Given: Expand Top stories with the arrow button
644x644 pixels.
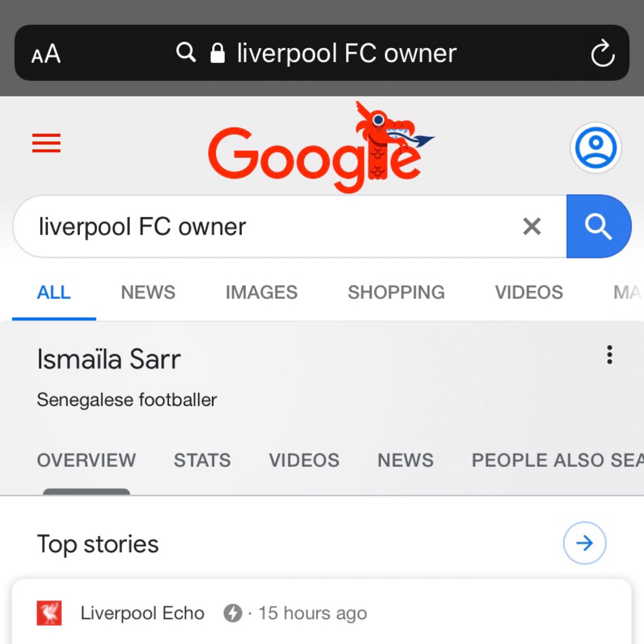Looking at the screenshot, I should [x=584, y=543].
